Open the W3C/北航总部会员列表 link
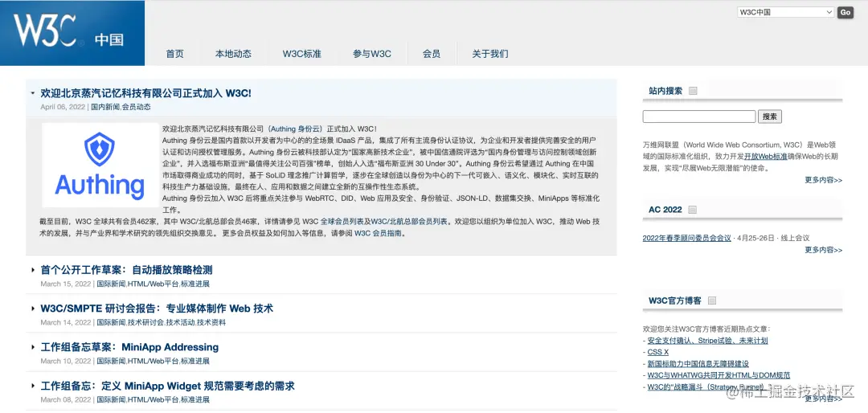 (408, 222)
